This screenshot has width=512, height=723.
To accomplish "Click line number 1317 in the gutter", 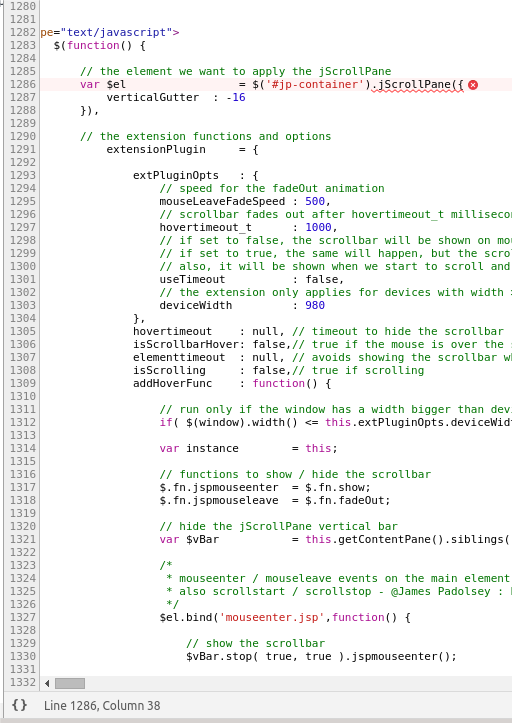I will 22,487.
